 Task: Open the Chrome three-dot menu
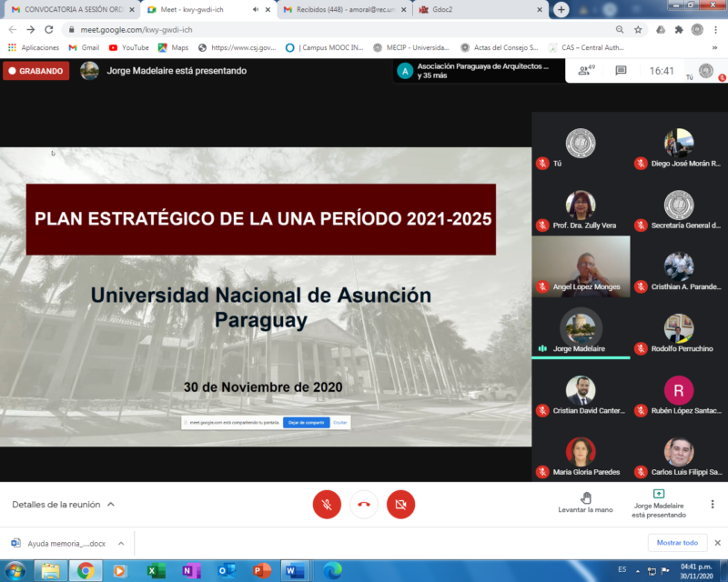pos(715,30)
